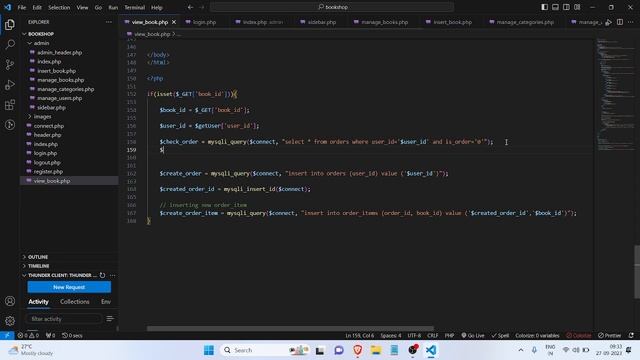Change PHP language mode in status bar

449,335
